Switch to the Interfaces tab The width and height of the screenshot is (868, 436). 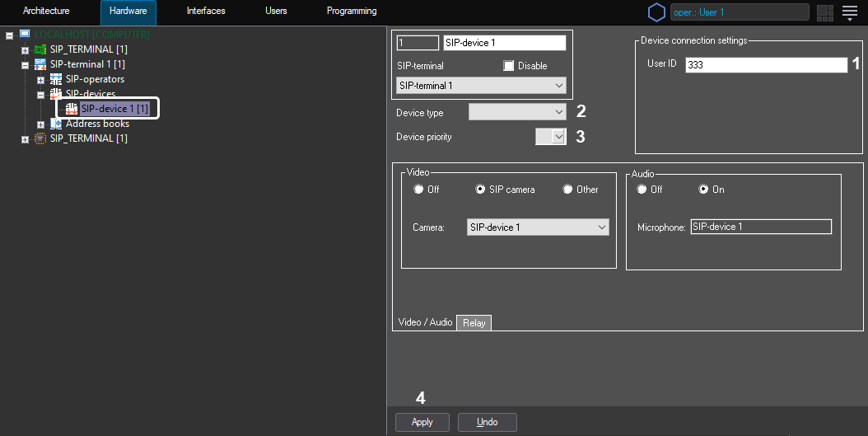206,12
